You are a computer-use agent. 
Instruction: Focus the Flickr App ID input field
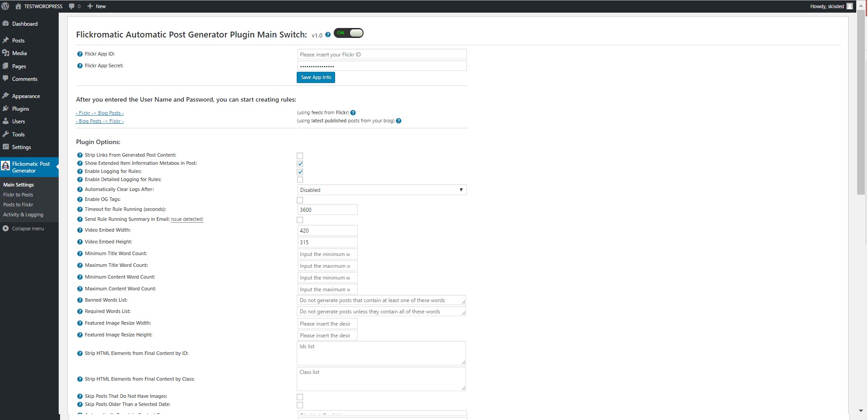[382, 54]
